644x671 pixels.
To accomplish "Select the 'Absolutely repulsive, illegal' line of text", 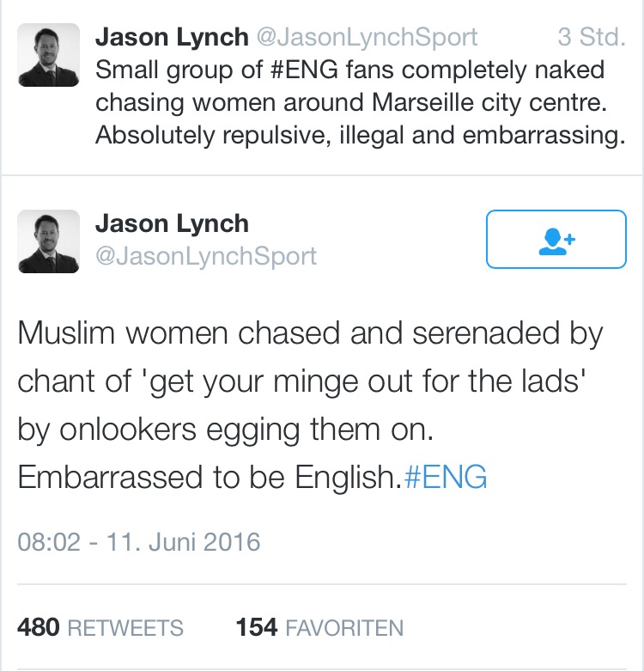I will pyautogui.click(x=360, y=136).
